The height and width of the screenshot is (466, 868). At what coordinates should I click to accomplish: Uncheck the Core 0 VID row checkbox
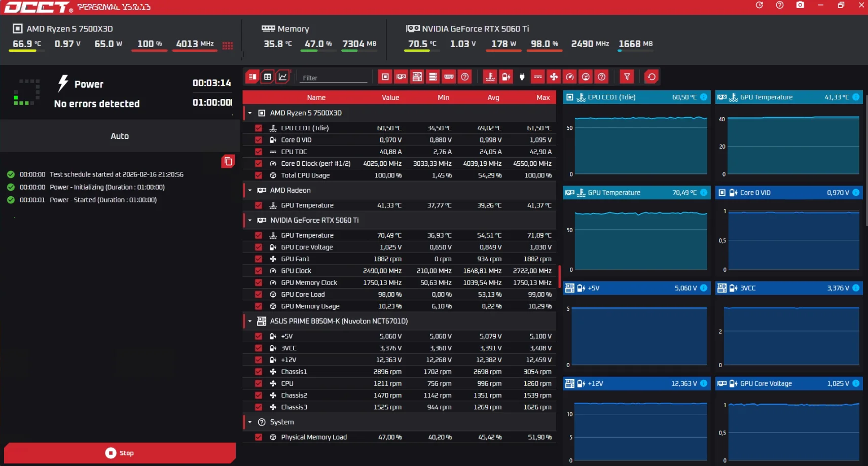[x=259, y=140]
